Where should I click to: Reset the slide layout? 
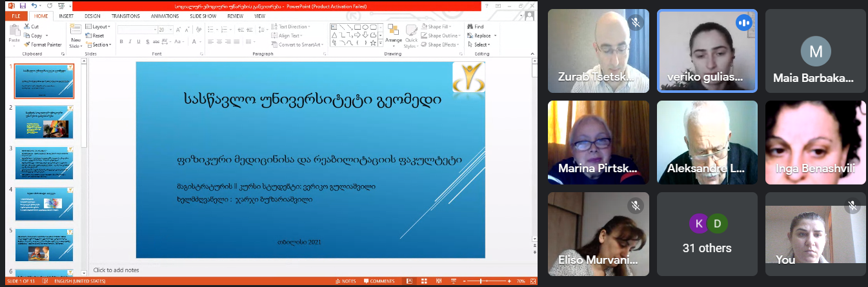point(95,35)
